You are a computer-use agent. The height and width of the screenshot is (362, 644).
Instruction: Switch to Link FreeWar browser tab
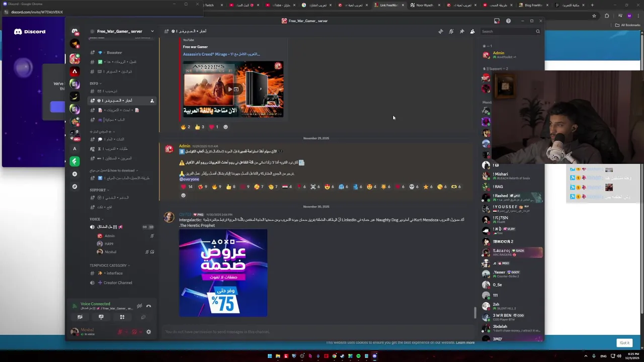[x=389, y=5]
